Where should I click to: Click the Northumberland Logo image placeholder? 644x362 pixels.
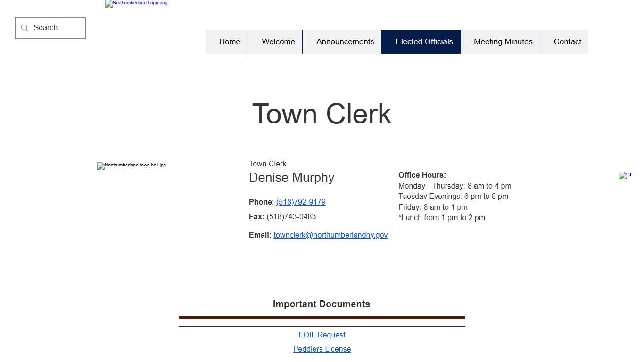(136, 4)
